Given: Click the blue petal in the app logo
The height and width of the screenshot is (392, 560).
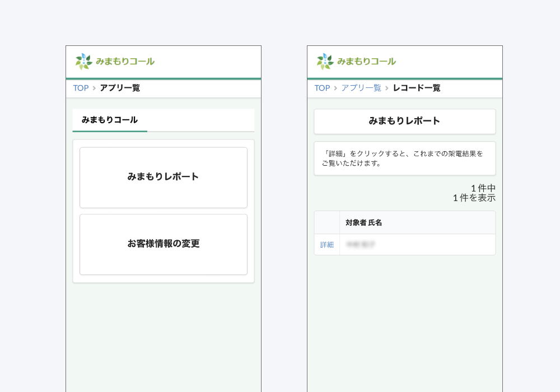Looking at the screenshot, I should click(x=84, y=55).
